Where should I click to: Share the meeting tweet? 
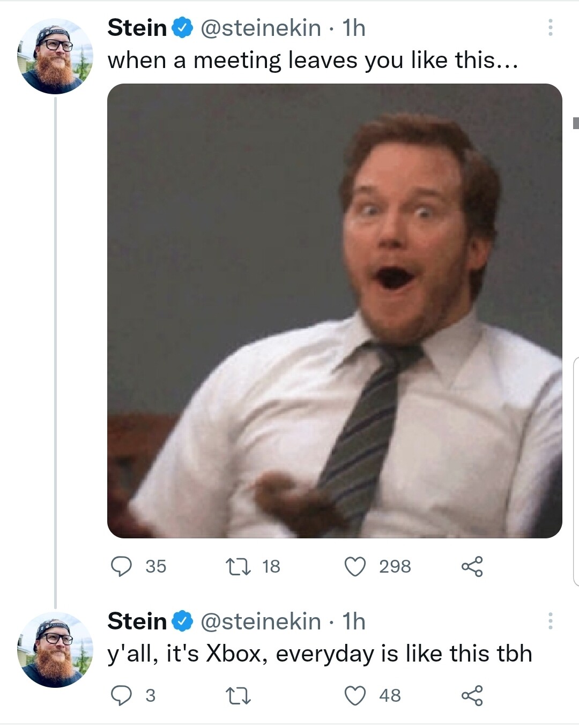coord(472,566)
